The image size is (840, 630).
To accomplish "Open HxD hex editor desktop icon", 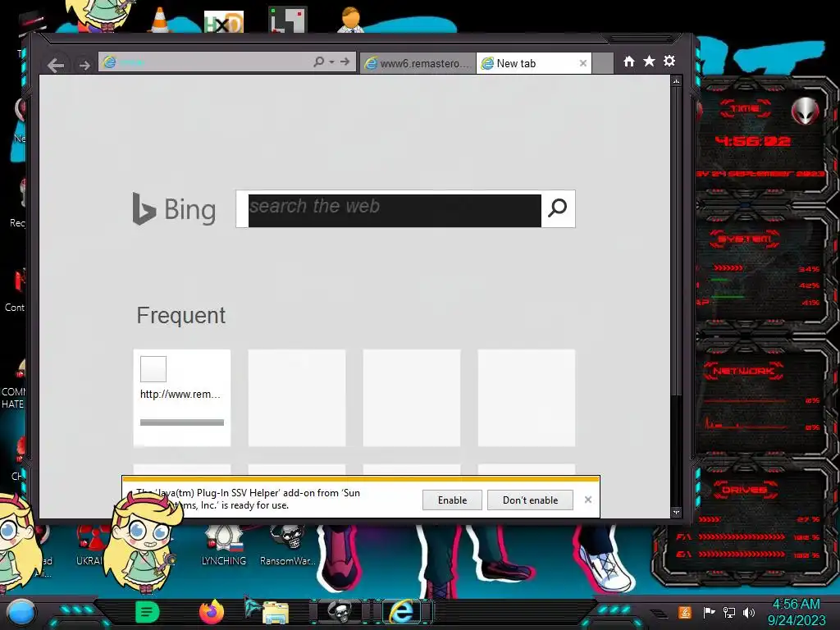I will coord(223,22).
